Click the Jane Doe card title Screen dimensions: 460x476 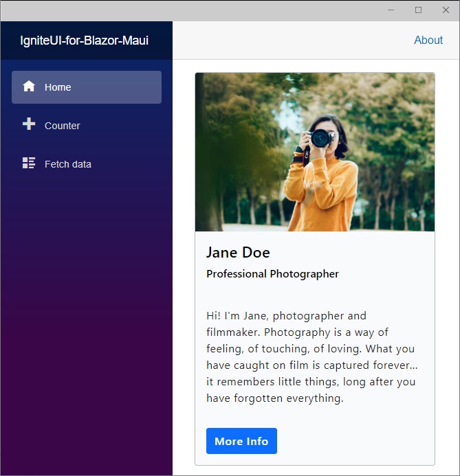tap(238, 252)
